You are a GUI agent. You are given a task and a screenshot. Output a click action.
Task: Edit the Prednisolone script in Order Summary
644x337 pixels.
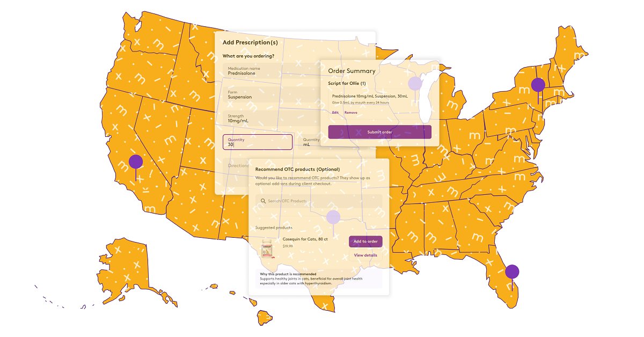[x=335, y=113]
